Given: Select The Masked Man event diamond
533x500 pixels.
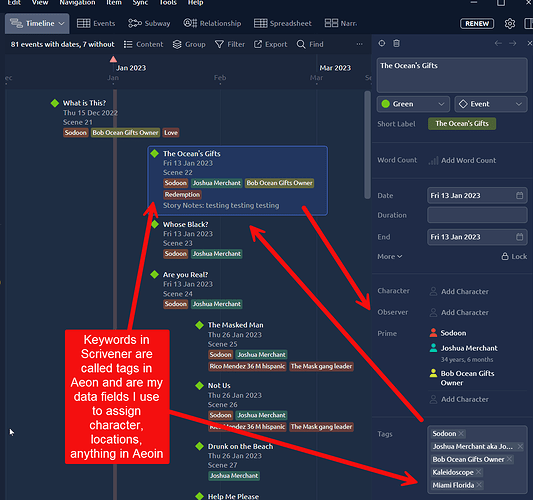Looking at the screenshot, I should [x=200, y=325].
